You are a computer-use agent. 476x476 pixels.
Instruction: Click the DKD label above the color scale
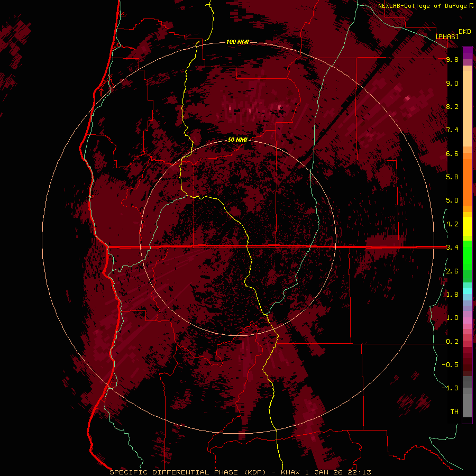click(465, 32)
